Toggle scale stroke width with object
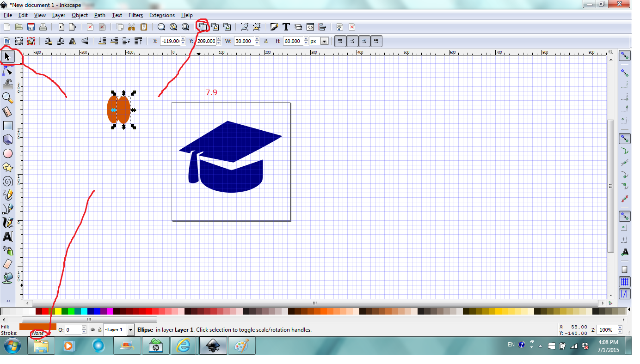 pyautogui.click(x=340, y=41)
